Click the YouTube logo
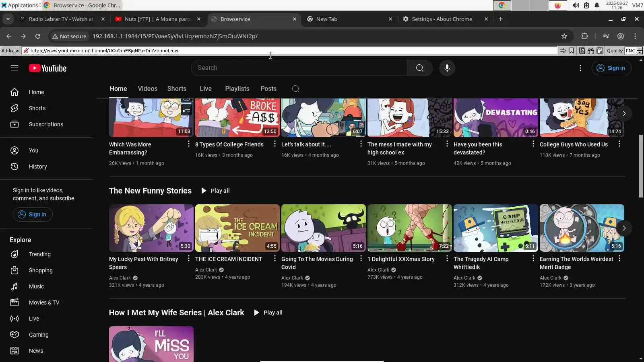Image resolution: width=644 pixels, height=362 pixels. (47, 68)
